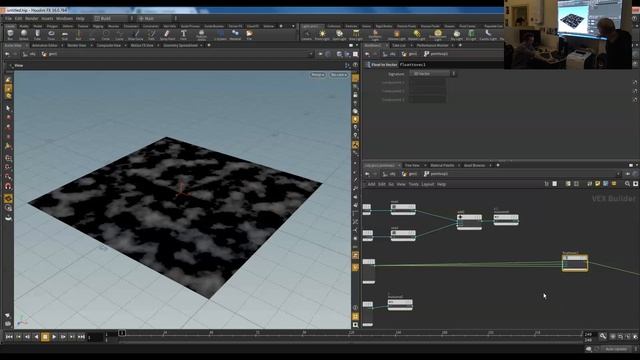Open the Persp viewport camera menu
This screenshot has width=640, height=360.
coord(318,75)
